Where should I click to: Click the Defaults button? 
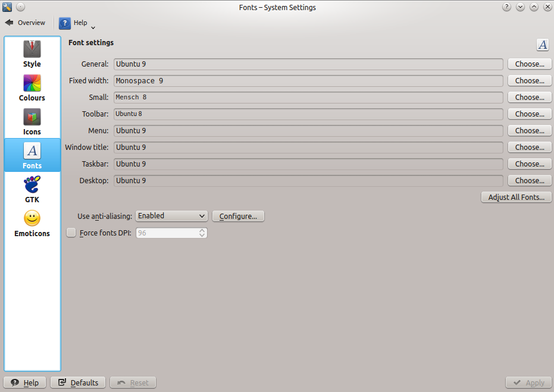(78, 382)
